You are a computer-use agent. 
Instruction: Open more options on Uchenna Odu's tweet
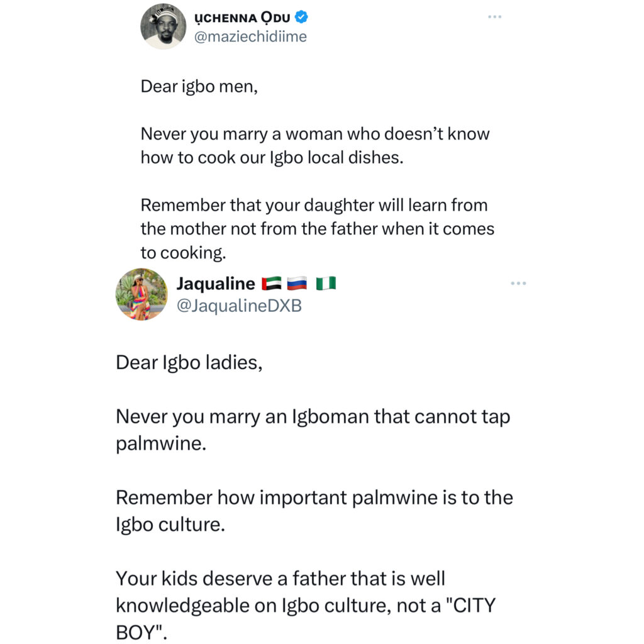coord(496,16)
